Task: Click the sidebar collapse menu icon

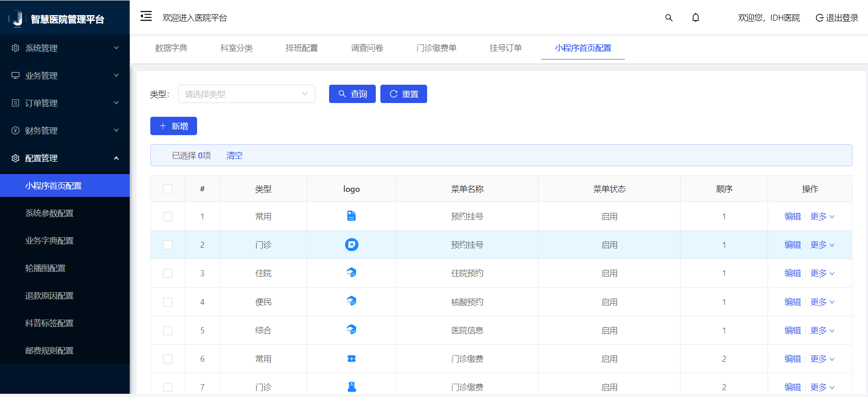Action: pyautogui.click(x=146, y=16)
